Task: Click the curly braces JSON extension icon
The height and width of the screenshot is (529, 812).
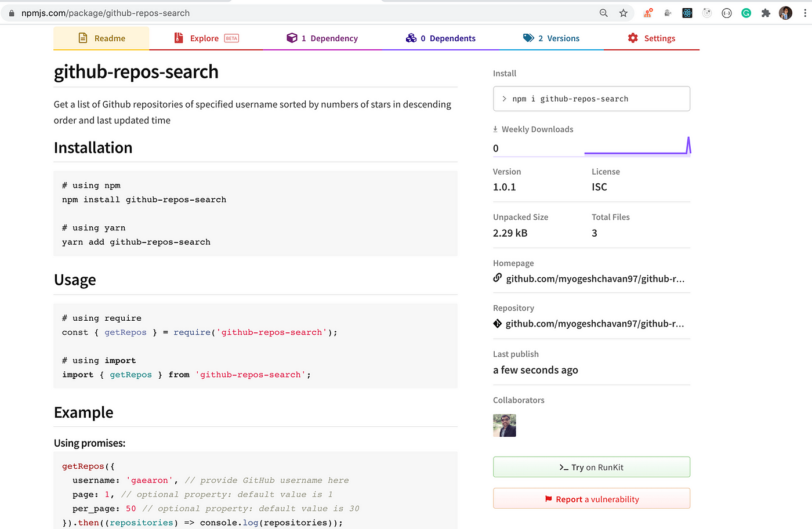Action: [727, 13]
